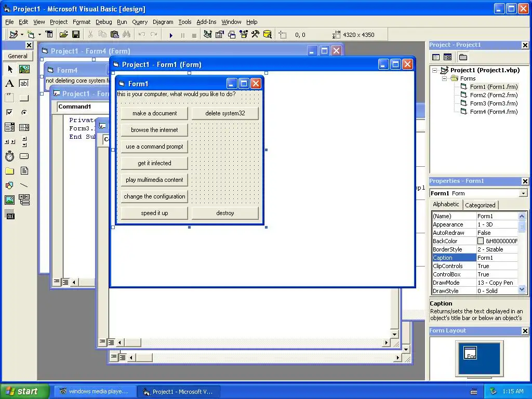Viewport: 532px width, 399px height.
Task: Select the TextBox (abl) control tool
Action: tap(24, 84)
